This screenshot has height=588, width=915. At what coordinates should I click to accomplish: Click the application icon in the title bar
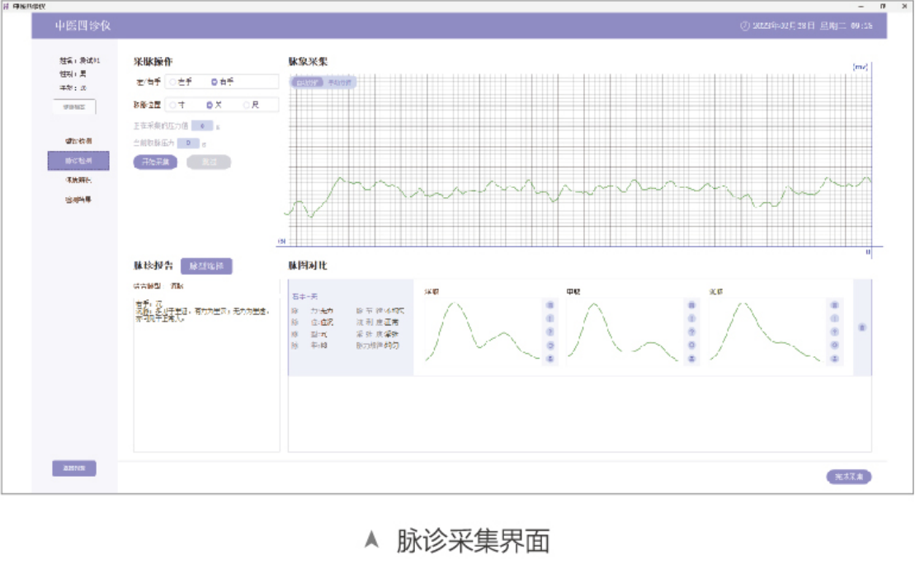click(x=7, y=7)
